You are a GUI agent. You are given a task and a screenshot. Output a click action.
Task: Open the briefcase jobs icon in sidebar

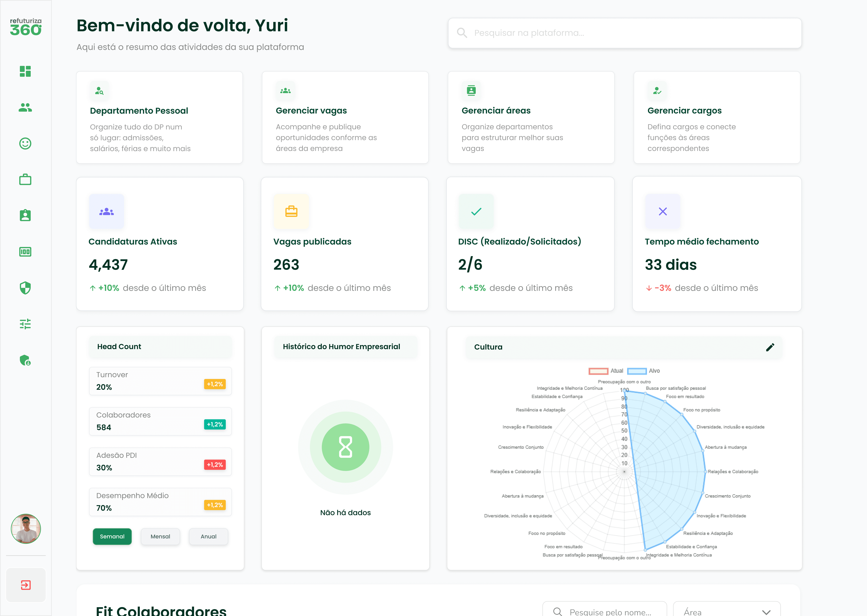pos(25,179)
